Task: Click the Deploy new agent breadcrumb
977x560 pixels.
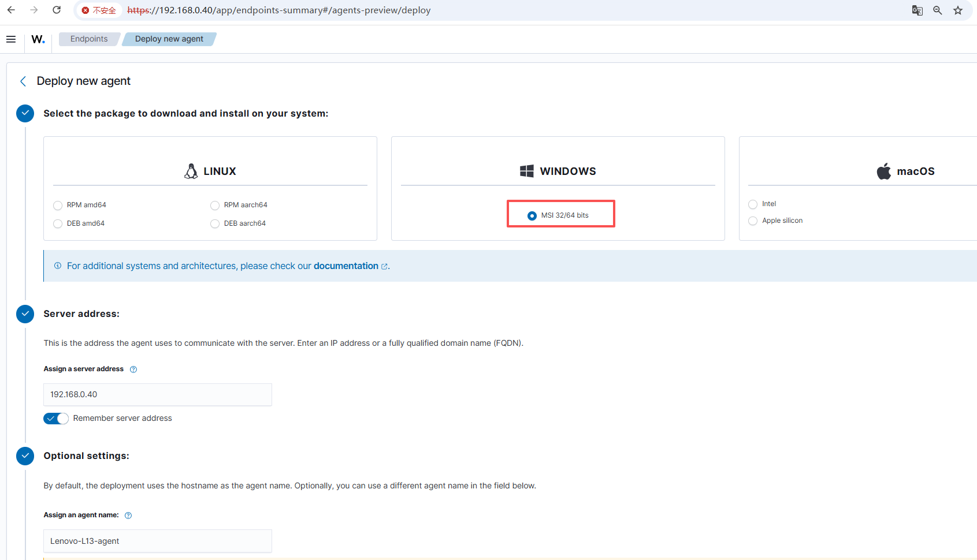Action: (169, 39)
